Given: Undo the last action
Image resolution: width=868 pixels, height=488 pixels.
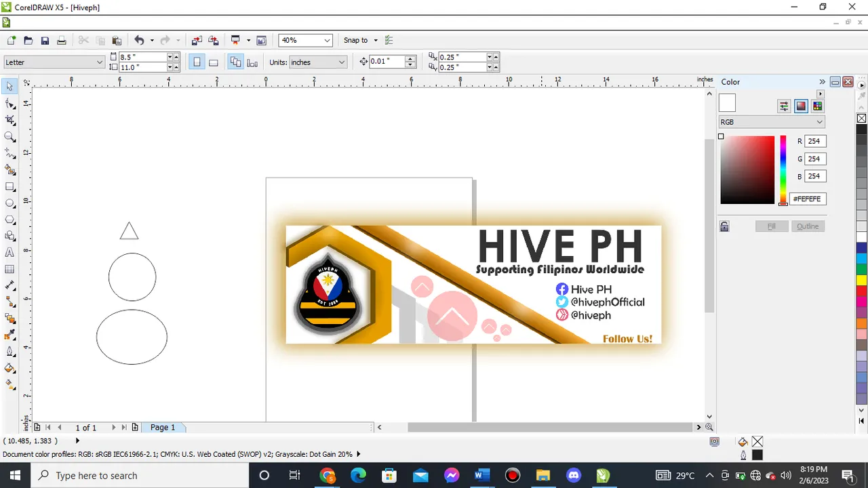Looking at the screenshot, I should click(x=139, y=41).
